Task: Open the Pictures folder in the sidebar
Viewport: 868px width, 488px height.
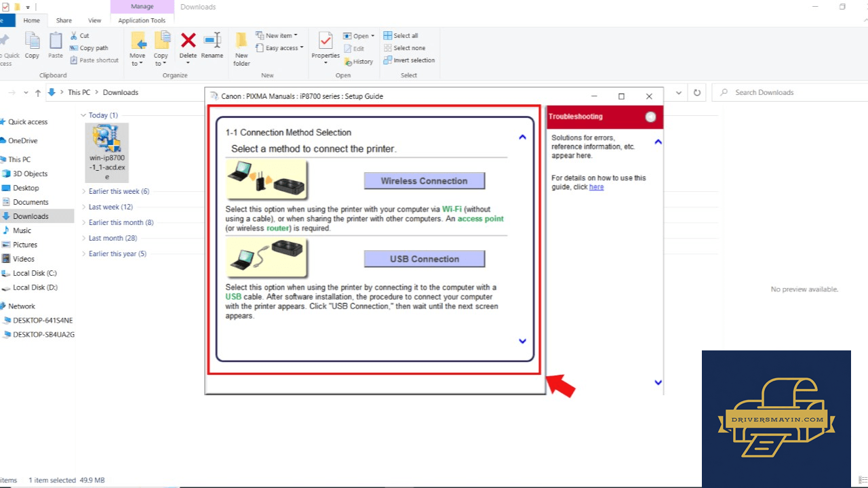Action: pos(25,245)
